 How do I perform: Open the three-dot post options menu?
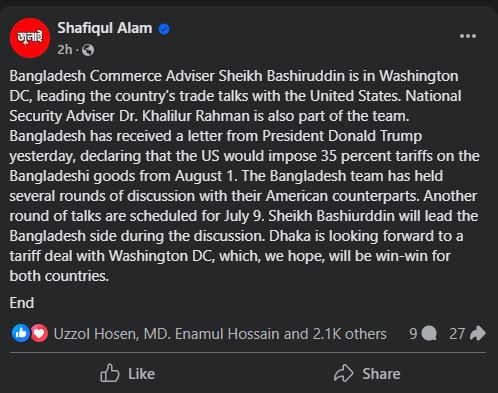[468, 36]
